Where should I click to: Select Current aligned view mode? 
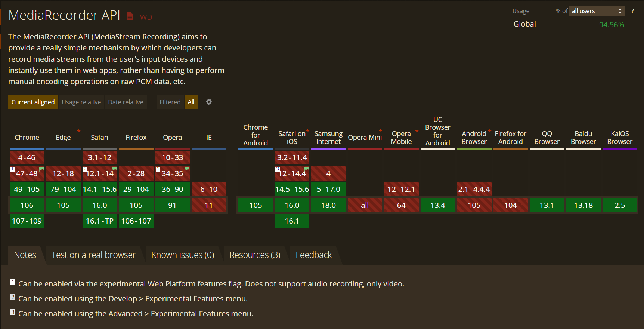(33, 102)
